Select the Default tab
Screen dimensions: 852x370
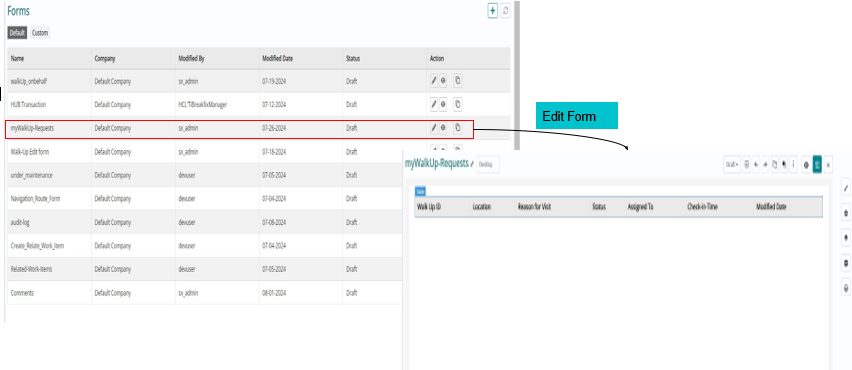click(17, 33)
